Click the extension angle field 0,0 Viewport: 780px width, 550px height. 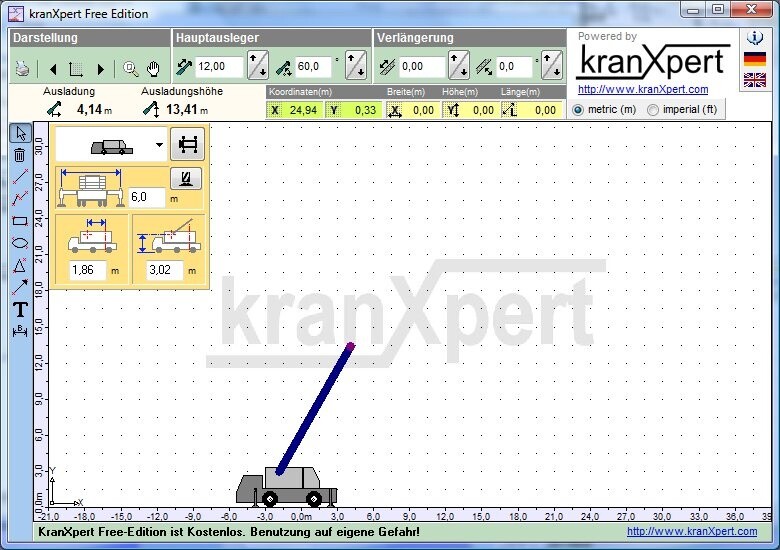514,67
